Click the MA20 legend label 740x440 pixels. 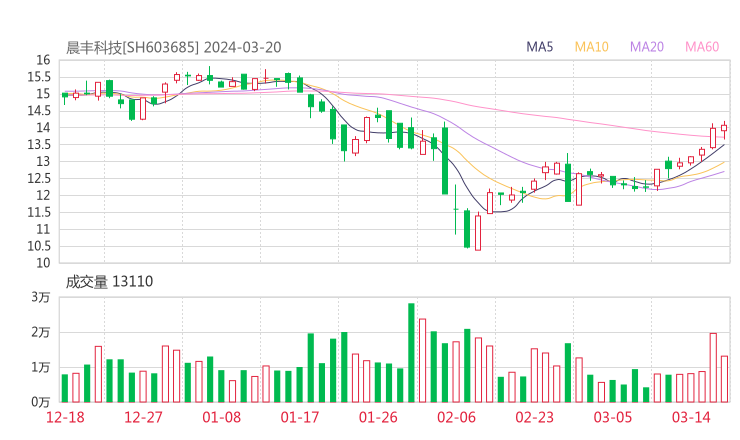pyautogui.click(x=647, y=47)
